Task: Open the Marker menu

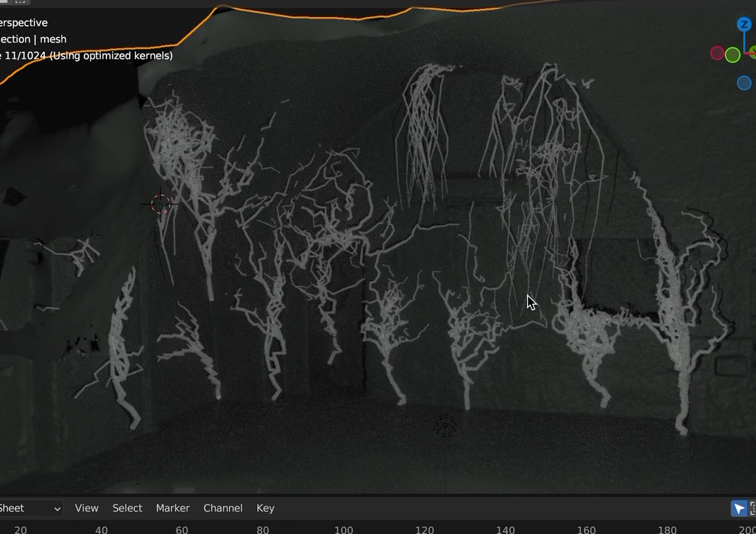Action: click(173, 508)
